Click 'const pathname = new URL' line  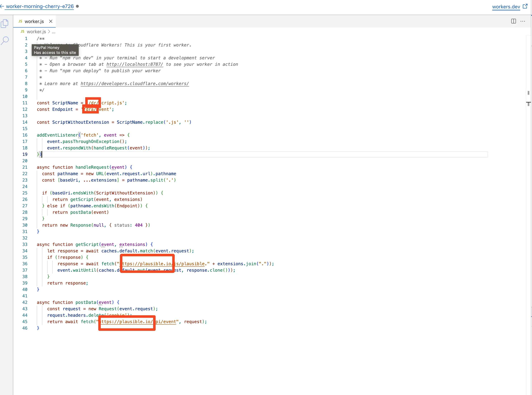(109, 174)
